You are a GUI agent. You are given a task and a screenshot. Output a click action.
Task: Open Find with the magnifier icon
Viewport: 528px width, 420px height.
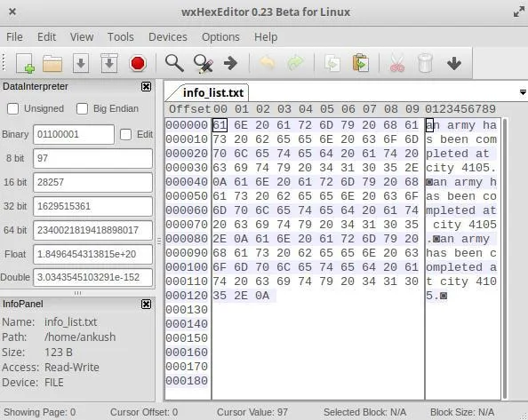174,63
